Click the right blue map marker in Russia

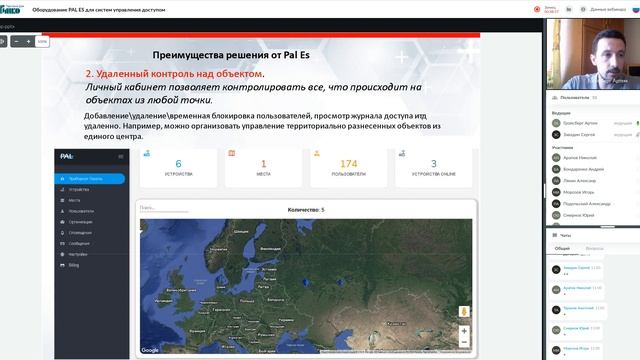pyautogui.click(x=340, y=282)
